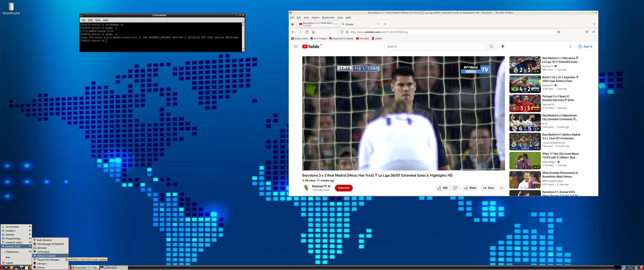Click the Firefox URL address bar
The height and width of the screenshot is (270, 644).
tap(450, 32)
